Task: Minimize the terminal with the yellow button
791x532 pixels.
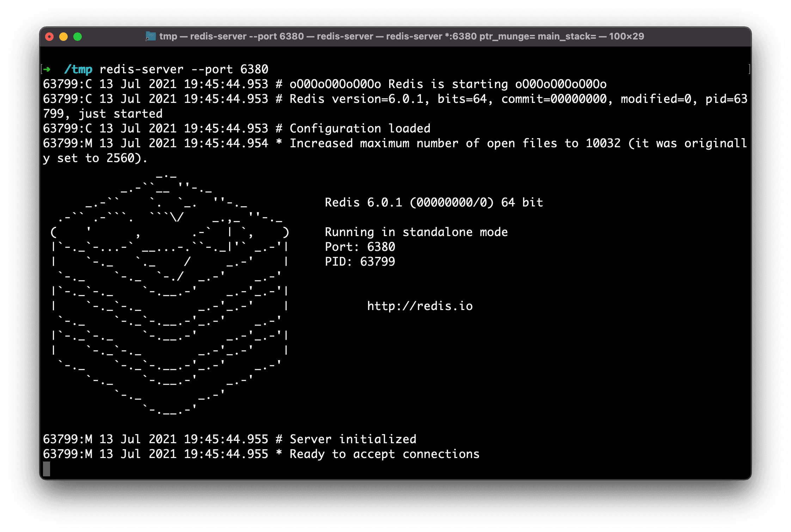Action: pyautogui.click(x=63, y=37)
